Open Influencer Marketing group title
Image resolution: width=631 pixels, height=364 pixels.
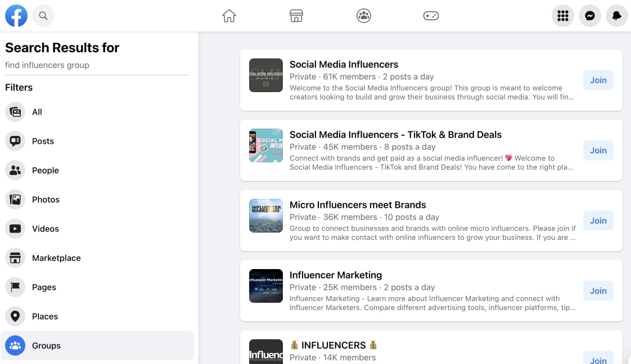(x=336, y=275)
